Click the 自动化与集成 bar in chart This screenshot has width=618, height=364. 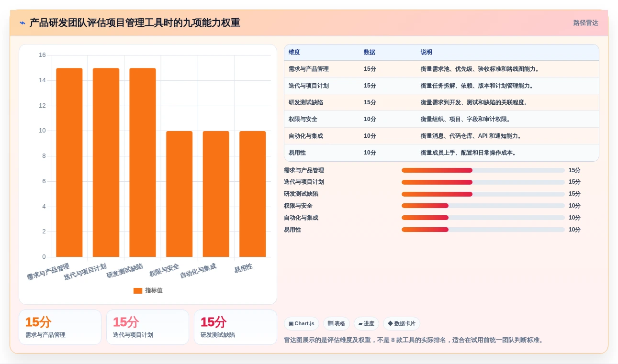pyautogui.click(x=216, y=194)
